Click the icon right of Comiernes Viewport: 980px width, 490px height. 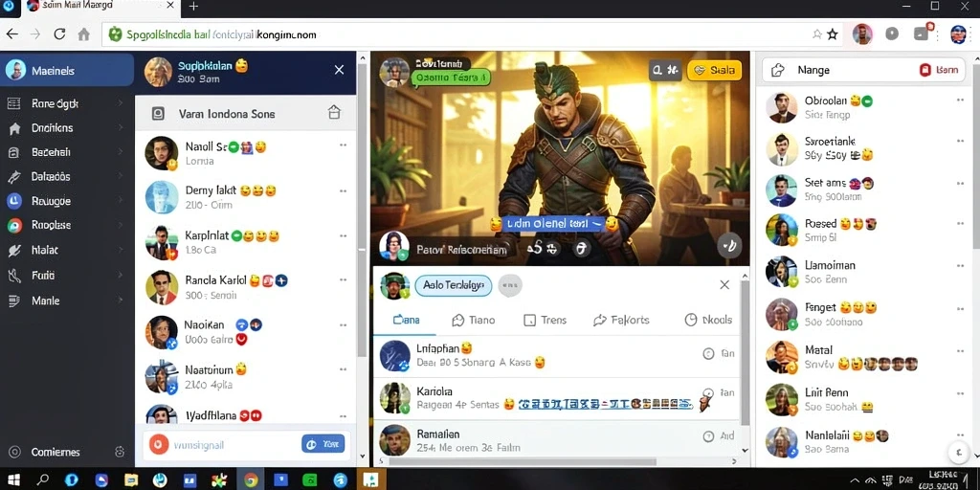[x=120, y=452]
